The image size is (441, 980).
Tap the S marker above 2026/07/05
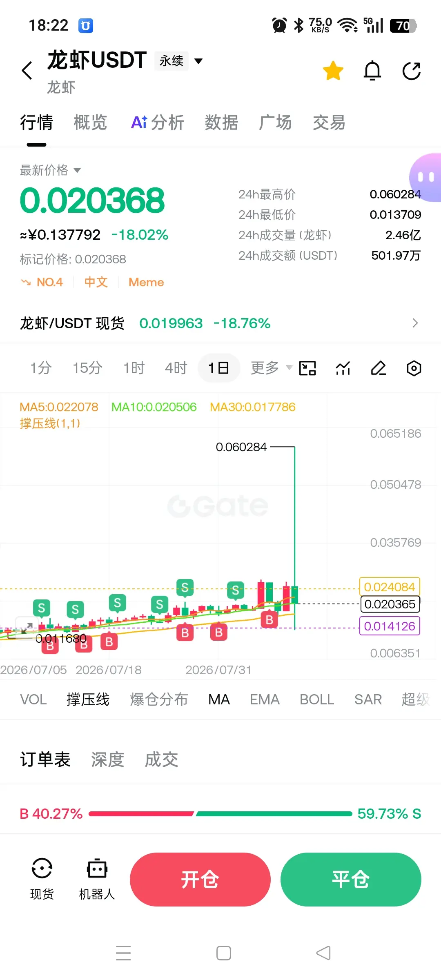[x=42, y=608]
